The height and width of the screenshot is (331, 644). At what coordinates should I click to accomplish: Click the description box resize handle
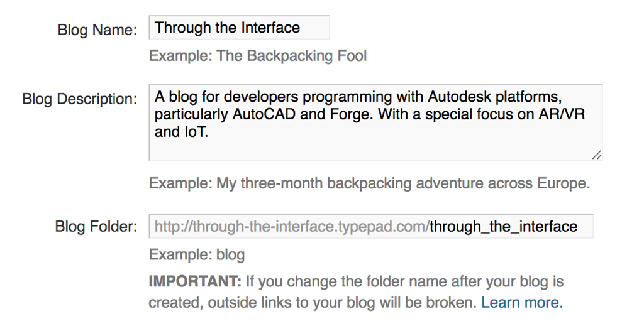point(596,155)
